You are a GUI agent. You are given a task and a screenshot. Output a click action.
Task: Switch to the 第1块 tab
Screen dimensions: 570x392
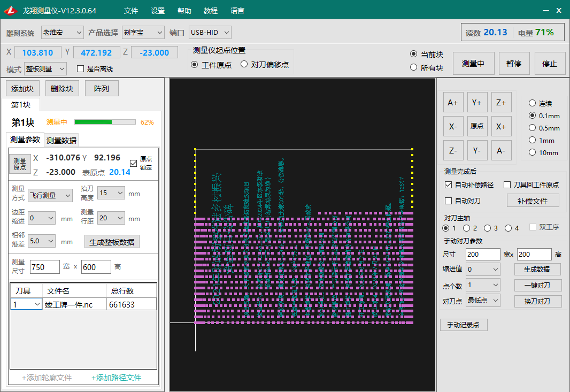click(x=21, y=105)
